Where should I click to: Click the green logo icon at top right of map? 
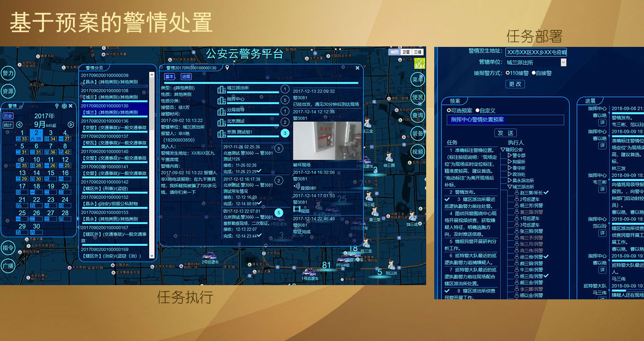[420, 63]
